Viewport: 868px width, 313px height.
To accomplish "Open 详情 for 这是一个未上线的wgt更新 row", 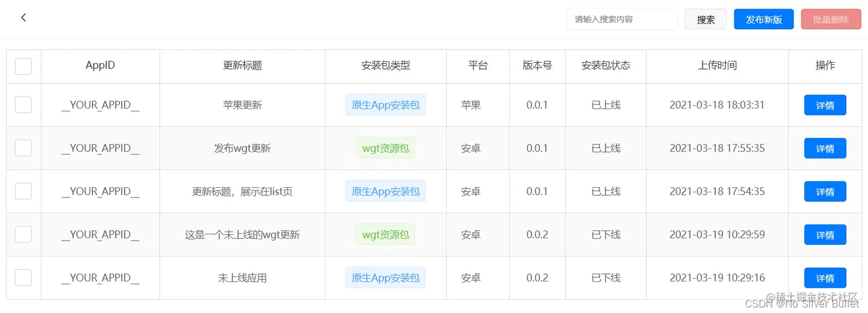I will (825, 234).
